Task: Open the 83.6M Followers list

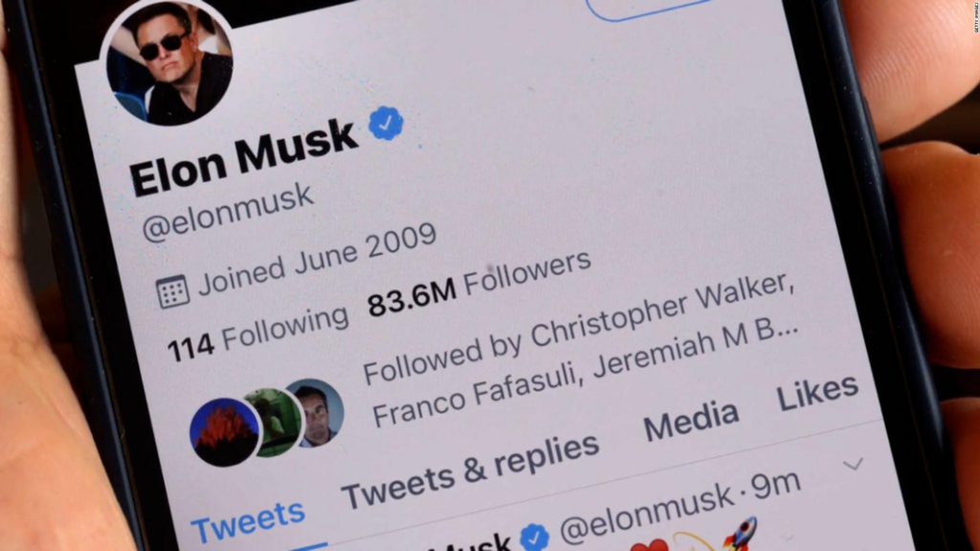Action: pos(479,284)
